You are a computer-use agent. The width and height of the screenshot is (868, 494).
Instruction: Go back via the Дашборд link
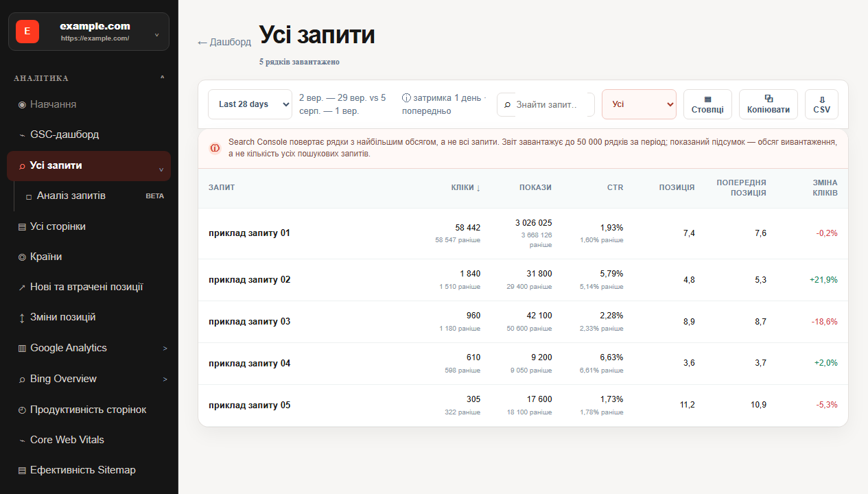click(224, 42)
